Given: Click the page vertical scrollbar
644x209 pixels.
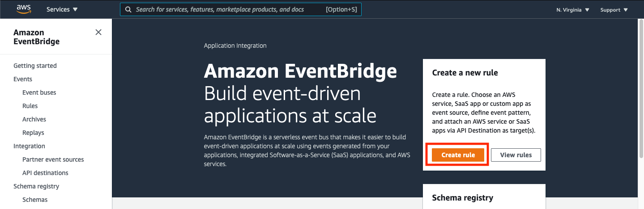Looking at the screenshot, I should tap(640, 89).
